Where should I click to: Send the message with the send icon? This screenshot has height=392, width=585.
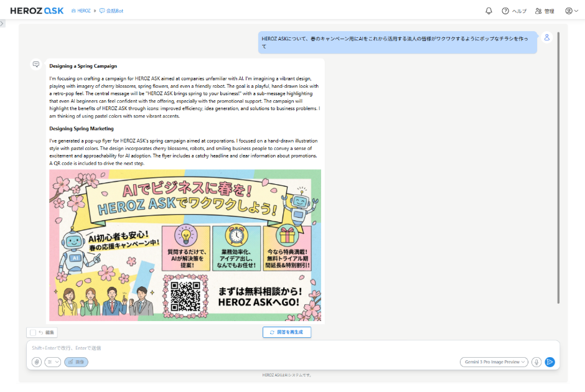(x=550, y=362)
